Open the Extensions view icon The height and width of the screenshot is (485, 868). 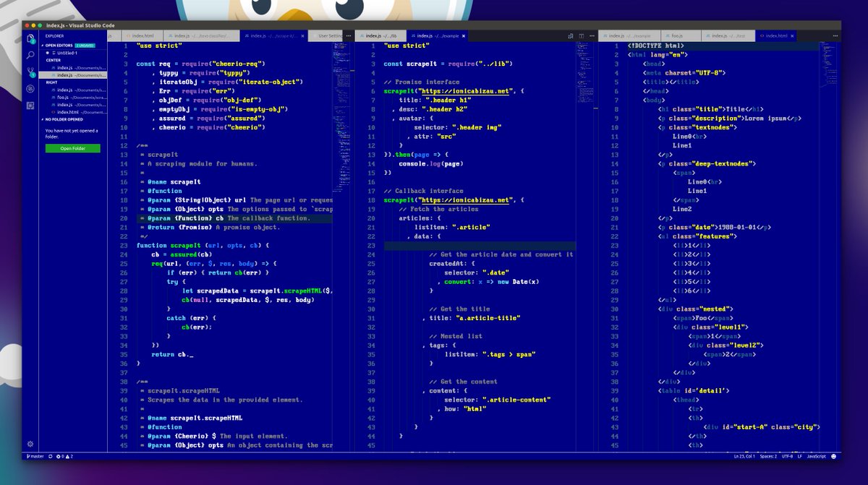[x=30, y=105]
